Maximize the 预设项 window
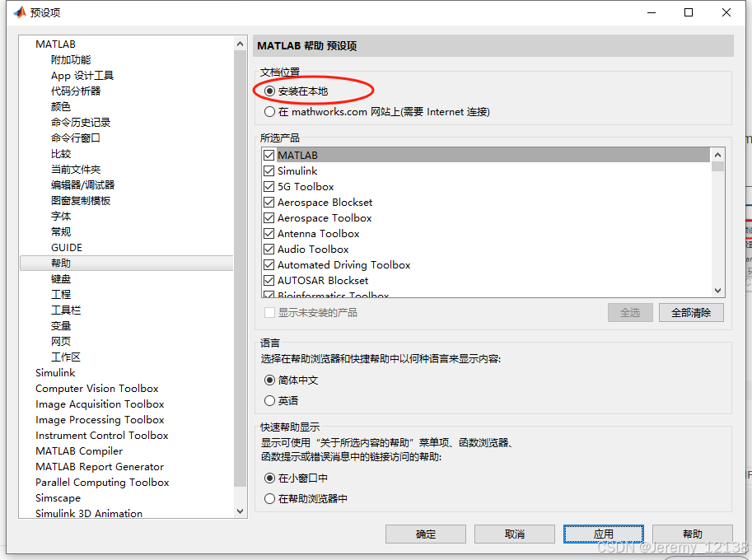The width and height of the screenshot is (752, 560). click(x=689, y=12)
